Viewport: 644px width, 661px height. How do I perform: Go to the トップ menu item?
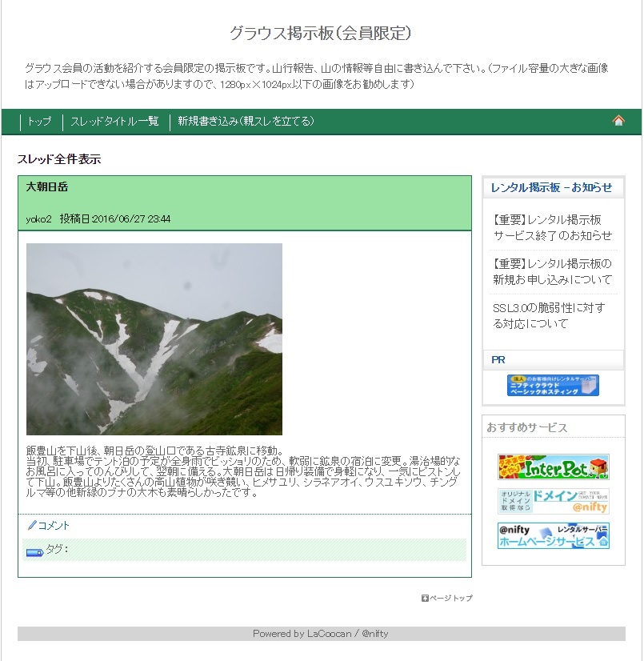(39, 122)
